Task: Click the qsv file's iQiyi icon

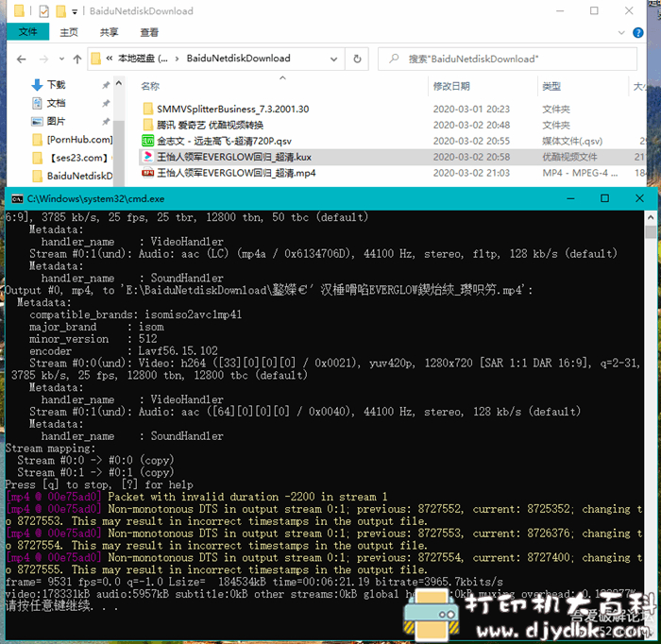Action: click(x=147, y=141)
